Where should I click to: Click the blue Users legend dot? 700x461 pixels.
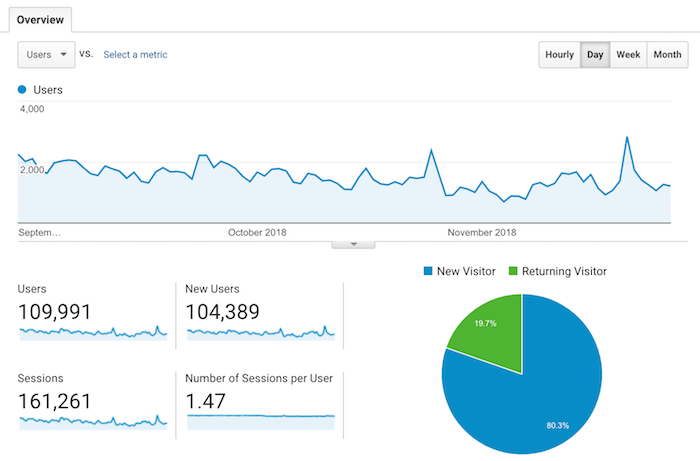point(22,90)
